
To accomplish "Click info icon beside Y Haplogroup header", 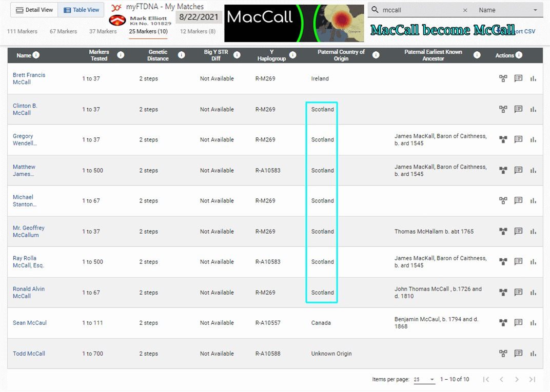I will pos(292,55).
